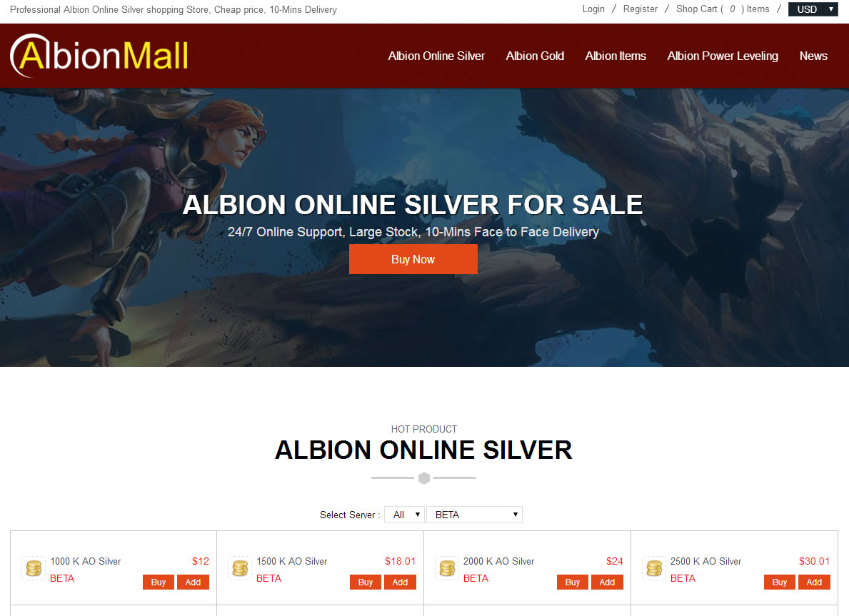
Task: Open the Albion Online Silver menu
Action: (x=436, y=56)
